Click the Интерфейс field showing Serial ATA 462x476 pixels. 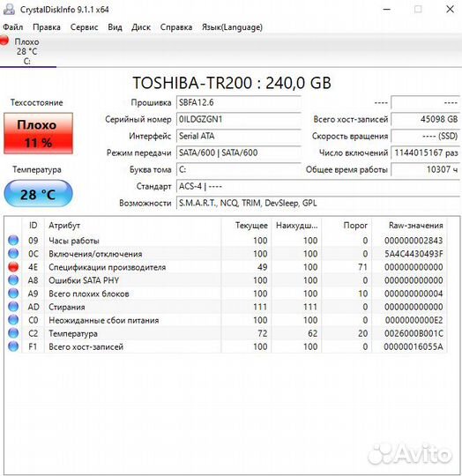pos(239,136)
